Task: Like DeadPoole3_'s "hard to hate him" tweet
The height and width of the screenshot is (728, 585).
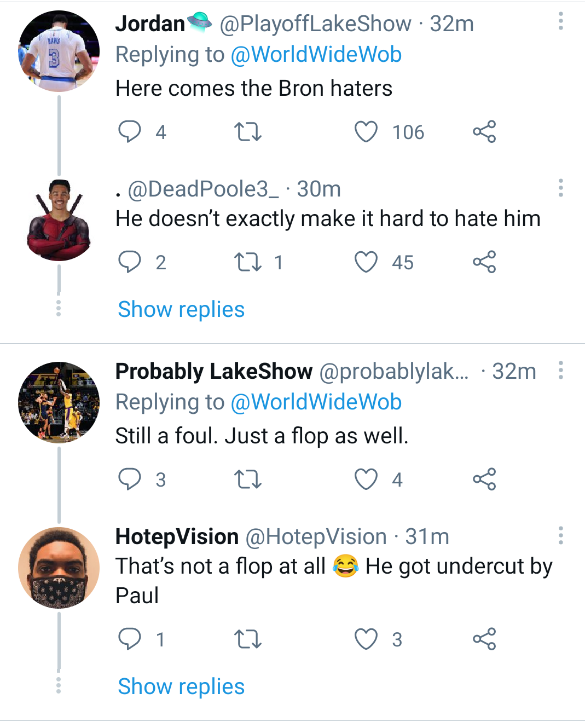Action: (366, 262)
